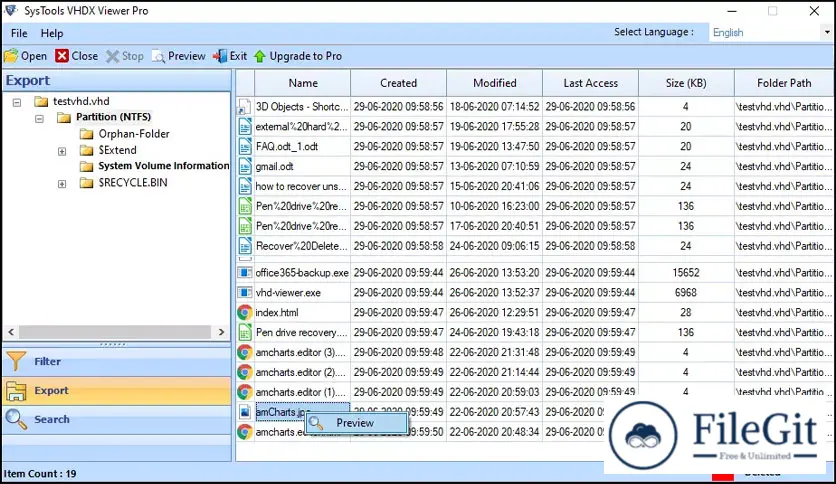Click the Chrome icon beside index.html
The width and height of the screenshot is (836, 484).
[x=244, y=312]
